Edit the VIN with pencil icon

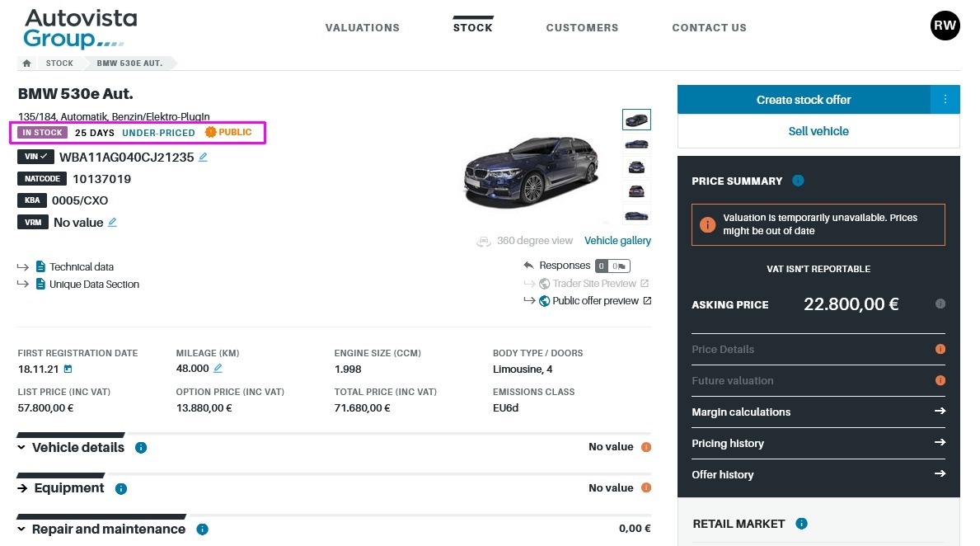[204, 157]
